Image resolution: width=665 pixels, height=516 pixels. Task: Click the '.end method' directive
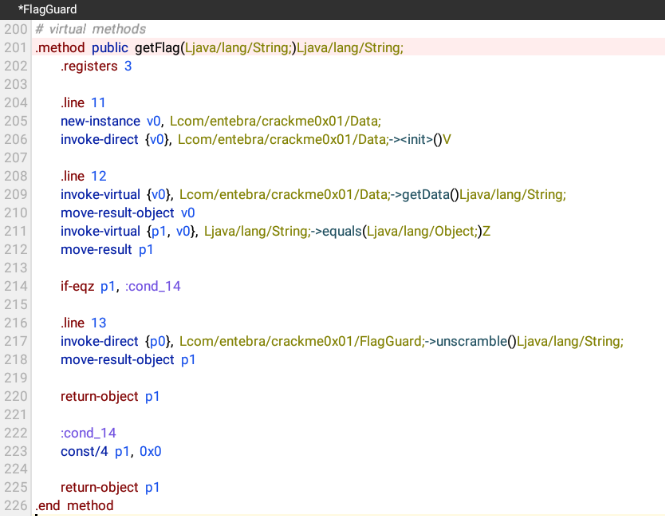click(x=74, y=505)
